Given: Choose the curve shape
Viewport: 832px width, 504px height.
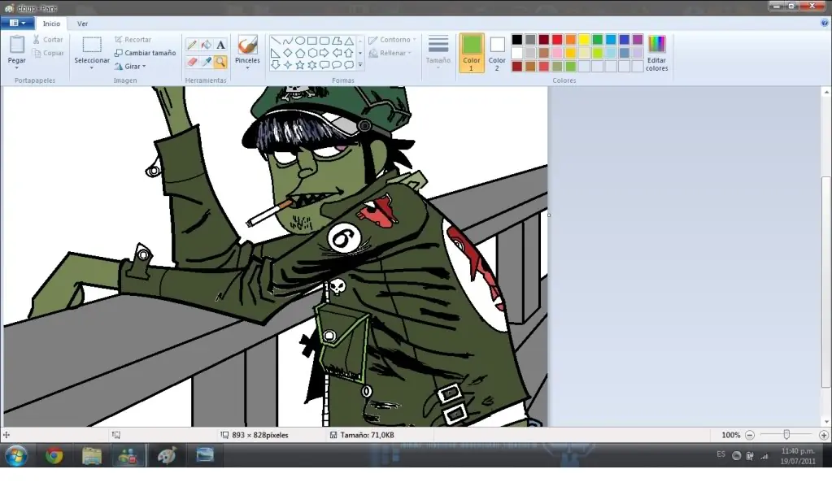Looking at the screenshot, I should click(x=288, y=41).
